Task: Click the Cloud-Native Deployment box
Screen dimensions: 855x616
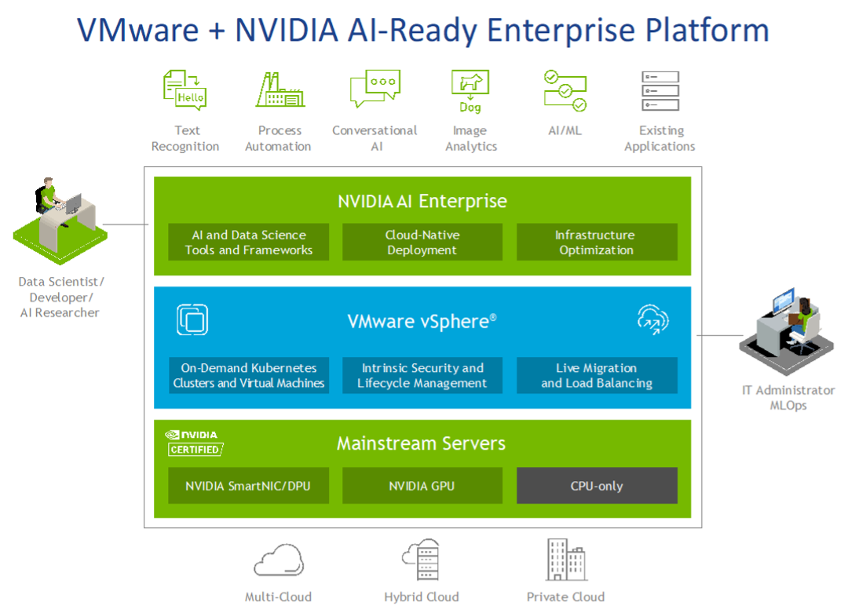Action: [422, 242]
